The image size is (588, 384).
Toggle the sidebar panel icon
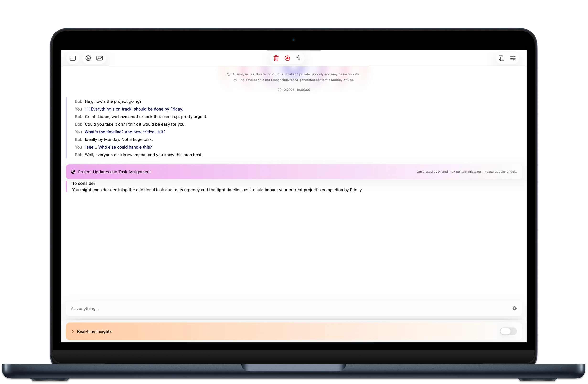click(73, 58)
